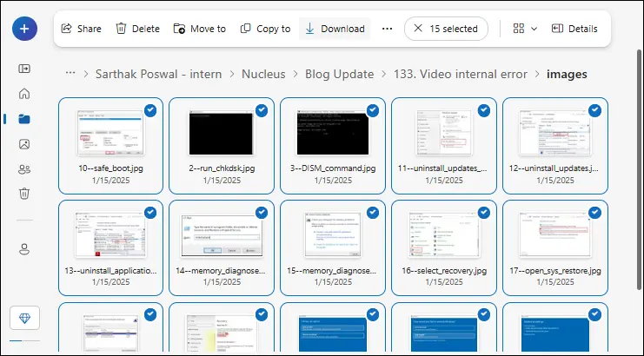Open thumbnail of 2--run_chkdsk.jpg

pos(222,133)
